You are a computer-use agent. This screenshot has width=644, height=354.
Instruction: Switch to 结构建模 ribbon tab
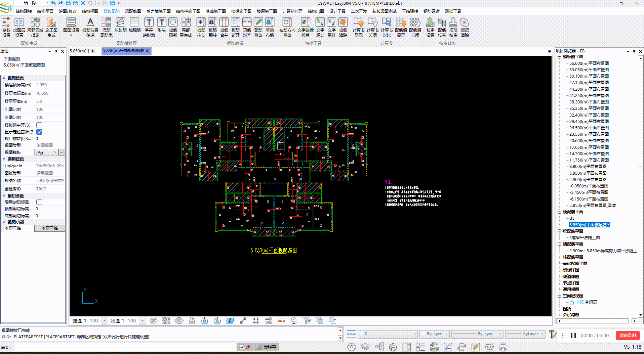coord(24,11)
